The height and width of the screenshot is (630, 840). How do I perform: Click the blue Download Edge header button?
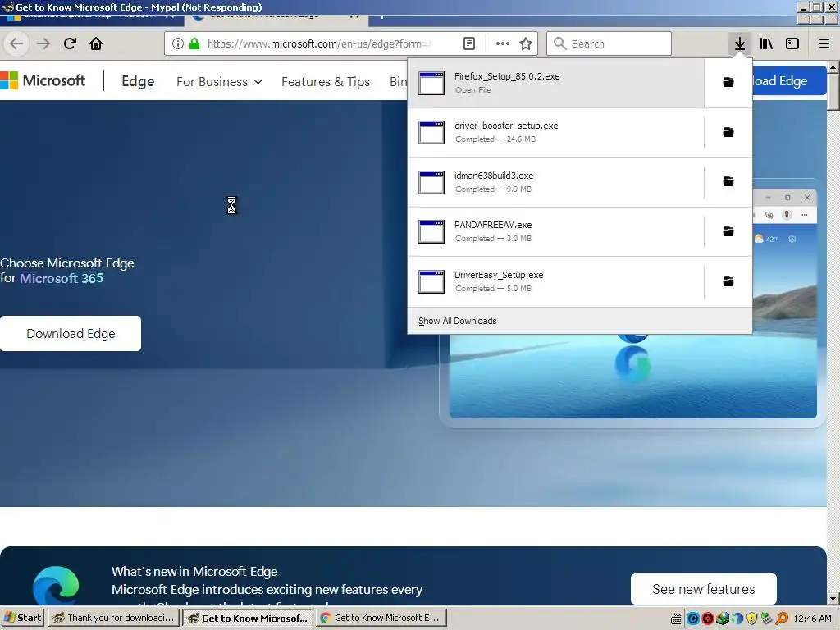tap(789, 81)
